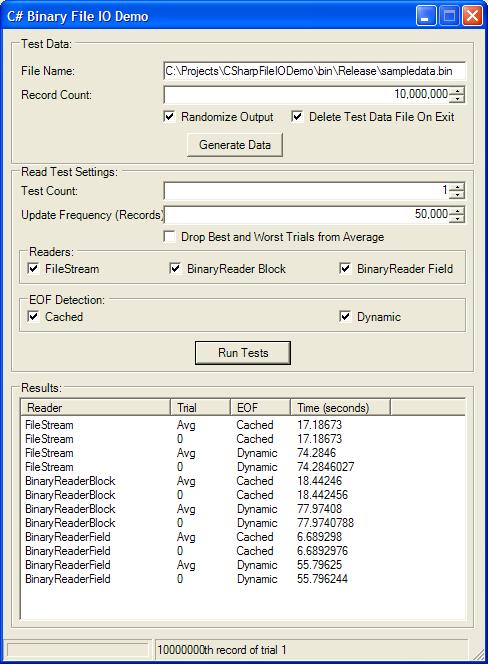Click into the File Name path field
The width and height of the screenshot is (488, 664).
click(x=314, y=71)
